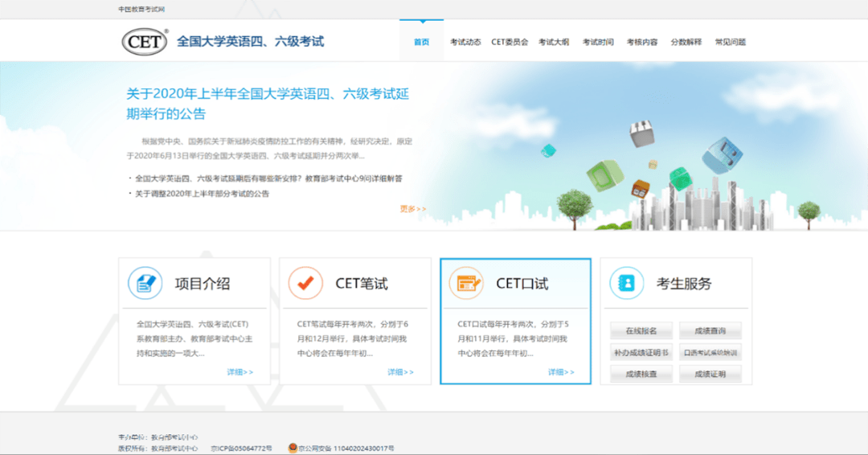Click the 考生服务 address book icon
868x455 pixels.
pos(626,283)
